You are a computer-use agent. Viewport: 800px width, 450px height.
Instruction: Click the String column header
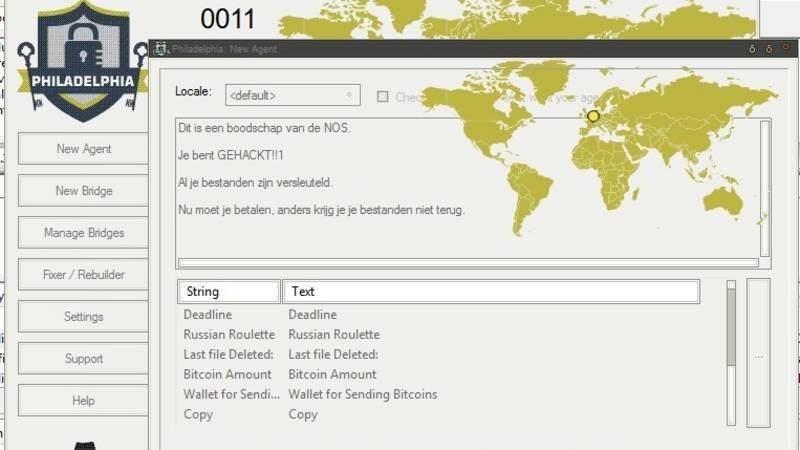tap(229, 291)
